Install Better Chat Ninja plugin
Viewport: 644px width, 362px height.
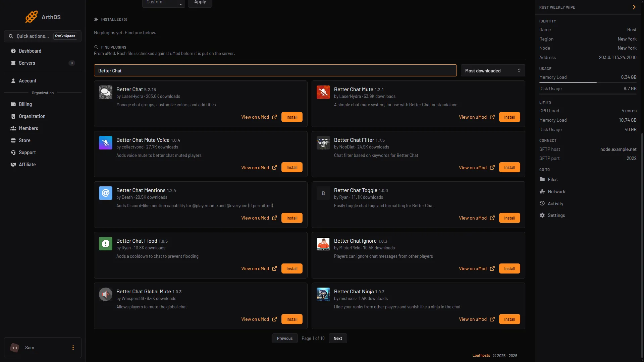509,319
